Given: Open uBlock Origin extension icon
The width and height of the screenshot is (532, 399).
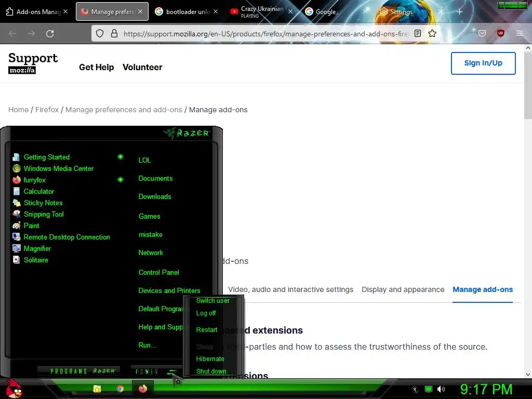Looking at the screenshot, I should pyautogui.click(x=500, y=33).
